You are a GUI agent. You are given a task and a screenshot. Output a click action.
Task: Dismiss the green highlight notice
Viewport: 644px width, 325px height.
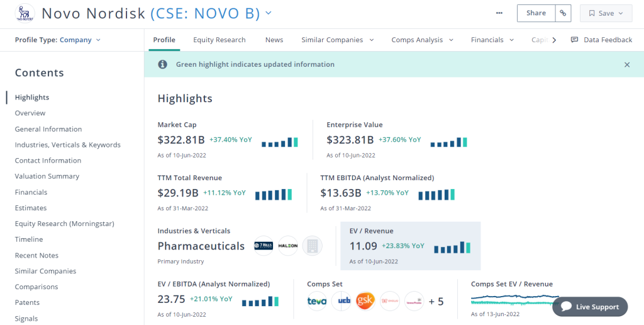click(627, 65)
